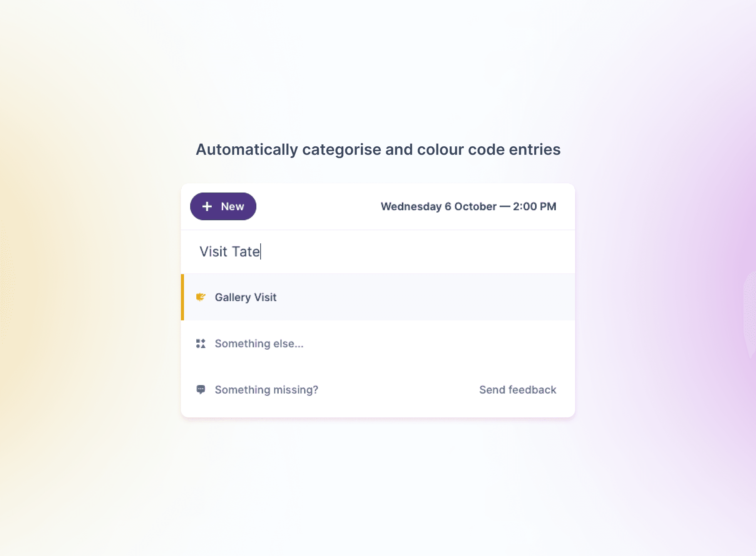The width and height of the screenshot is (756, 556).
Task: Click the plus icon inside the New button
Action: 207,206
